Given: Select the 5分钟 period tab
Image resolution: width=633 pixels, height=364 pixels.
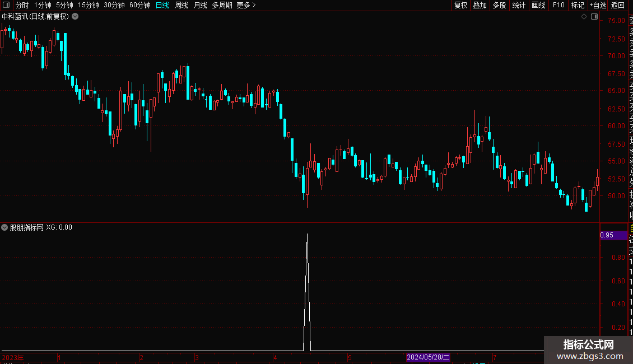Looking at the screenshot, I should (64, 5).
